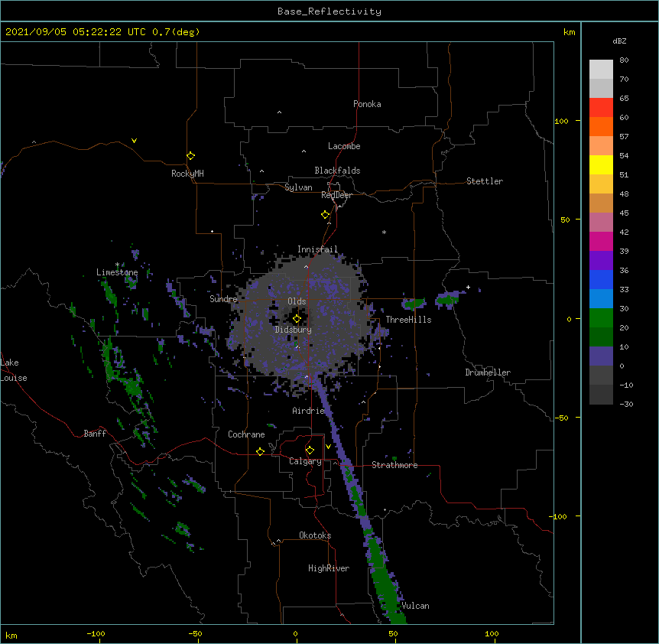This screenshot has width=659, height=644.
Task: Click the Airdrie city label
Action: (x=309, y=411)
